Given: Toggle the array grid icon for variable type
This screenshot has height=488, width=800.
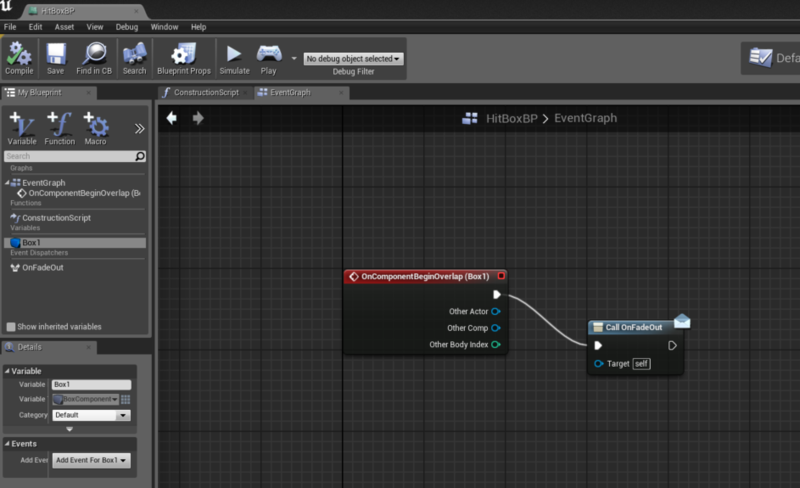Looking at the screenshot, I should (x=126, y=399).
